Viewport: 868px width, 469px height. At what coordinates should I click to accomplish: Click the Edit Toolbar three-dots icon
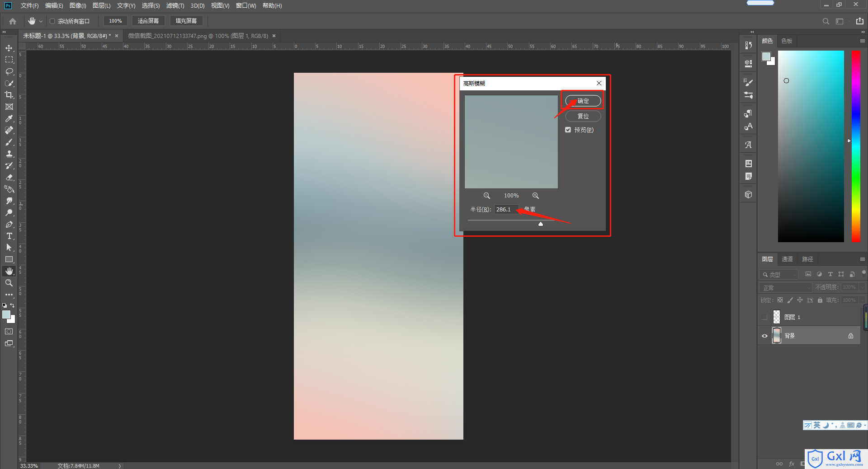pyautogui.click(x=9, y=295)
